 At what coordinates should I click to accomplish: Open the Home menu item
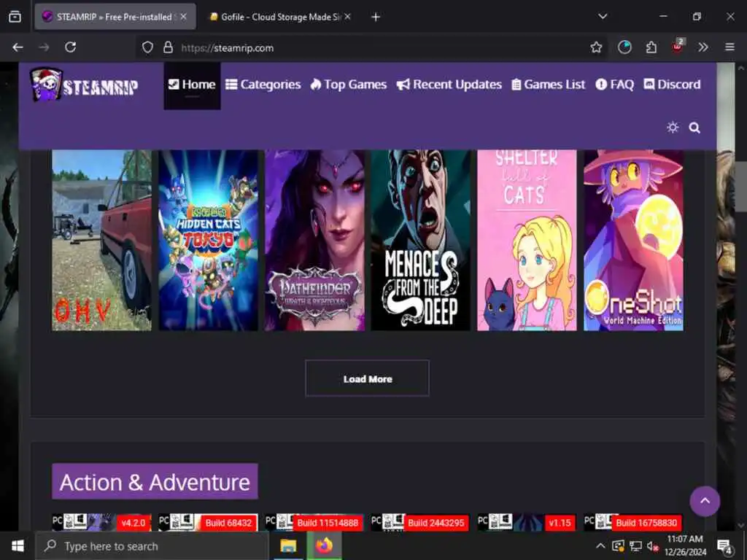(x=192, y=85)
